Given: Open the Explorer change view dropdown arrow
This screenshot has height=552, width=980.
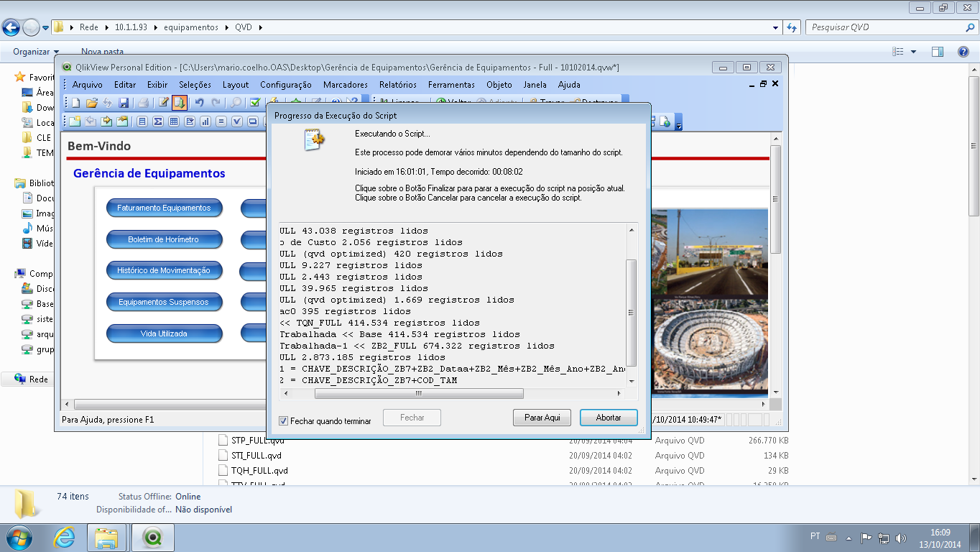Looking at the screenshot, I should tap(914, 52).
